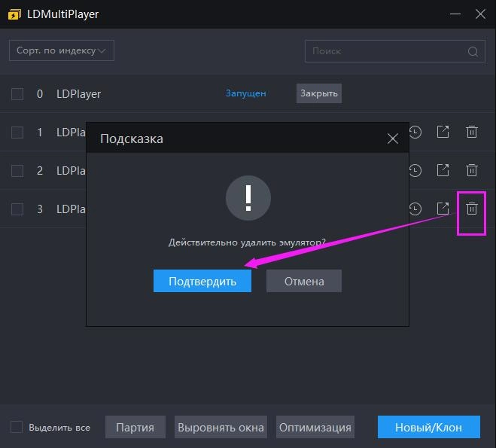Click "Закрыть" to close running LDPlayer
The width and height of the screenshot is (496, 448).
[x=319, y=94]
